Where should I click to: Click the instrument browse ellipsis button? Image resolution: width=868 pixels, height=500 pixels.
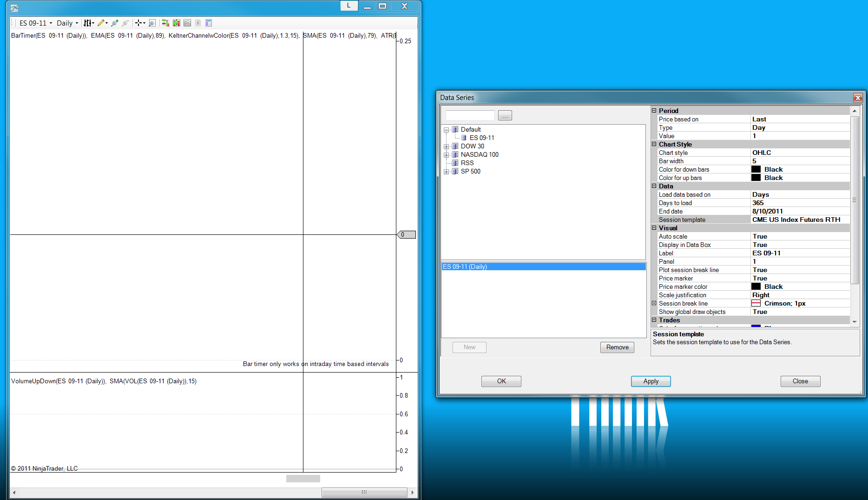coord(505,115)
